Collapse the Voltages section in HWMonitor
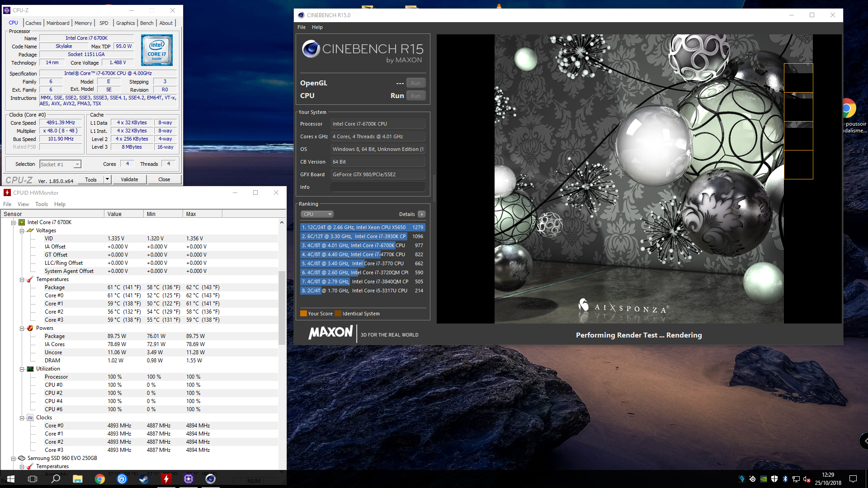 [22, 230]
